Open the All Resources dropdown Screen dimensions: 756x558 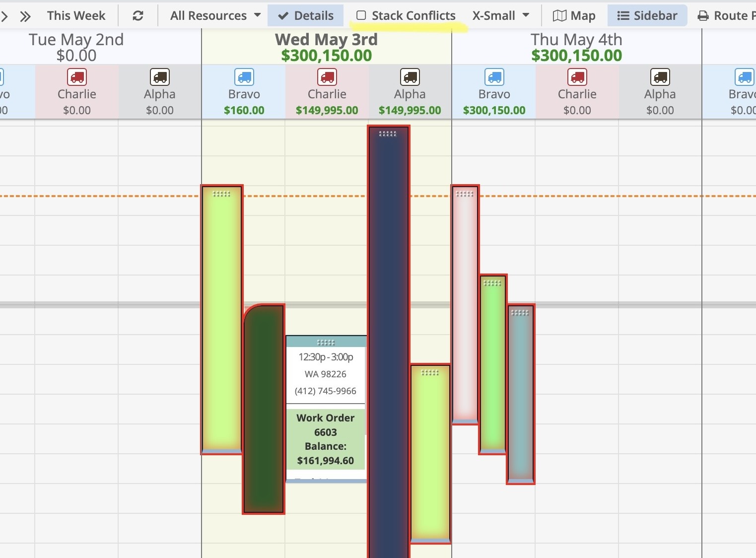[215, 16]
